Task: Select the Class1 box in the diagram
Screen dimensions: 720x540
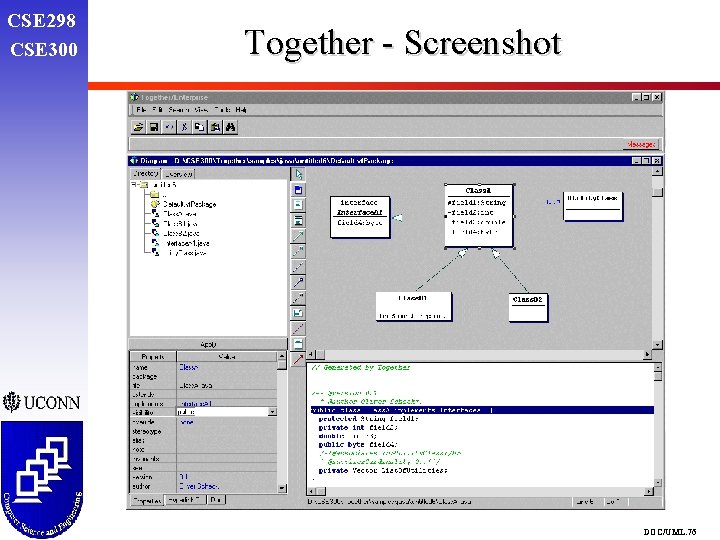Action: [x=479, y=216]
